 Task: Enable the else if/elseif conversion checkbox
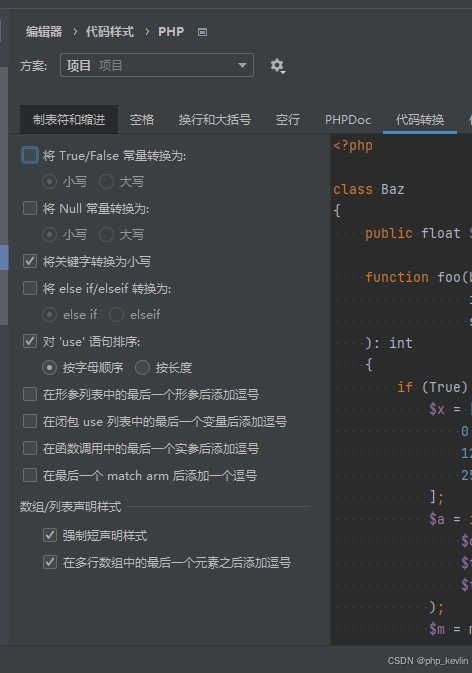(x=30, y=288)
